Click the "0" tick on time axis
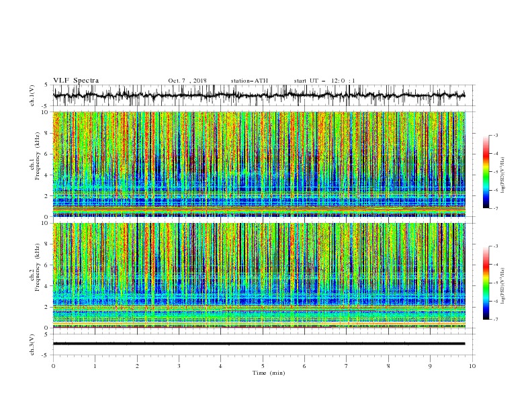 [x=53, y=366]
